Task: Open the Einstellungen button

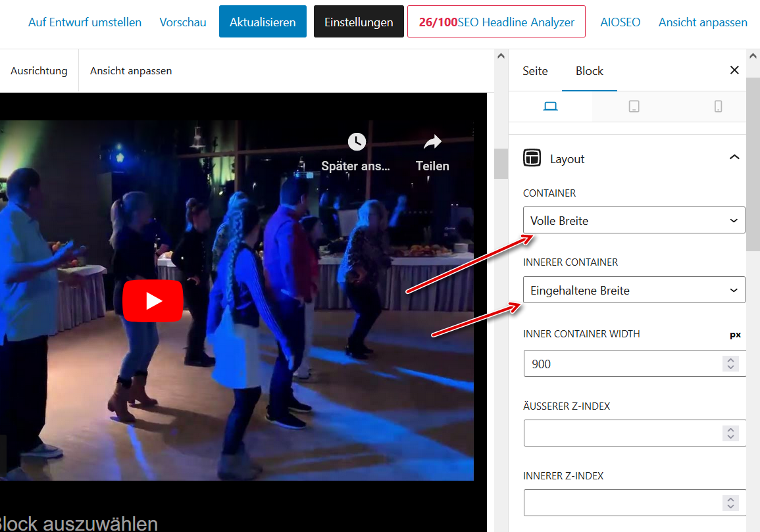Action: tap(359, 22)
